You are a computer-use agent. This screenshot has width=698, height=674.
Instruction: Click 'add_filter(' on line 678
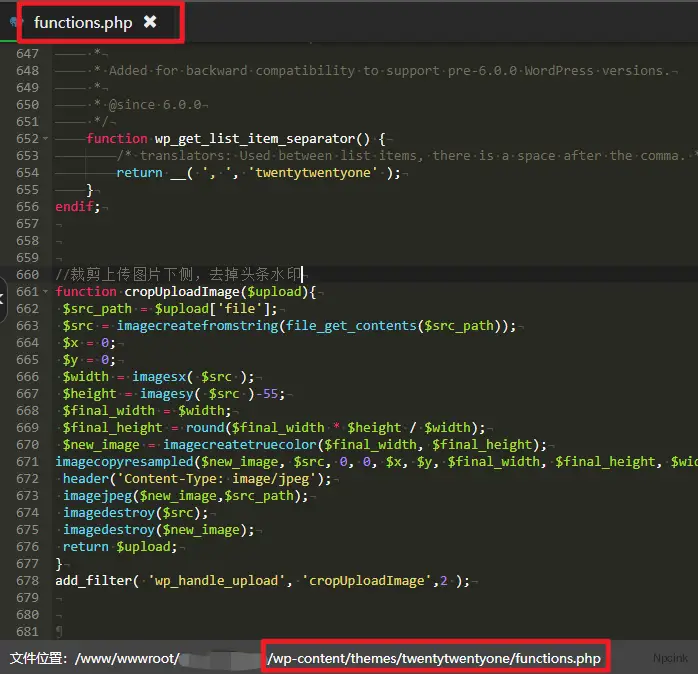click(x=97, y=581)
